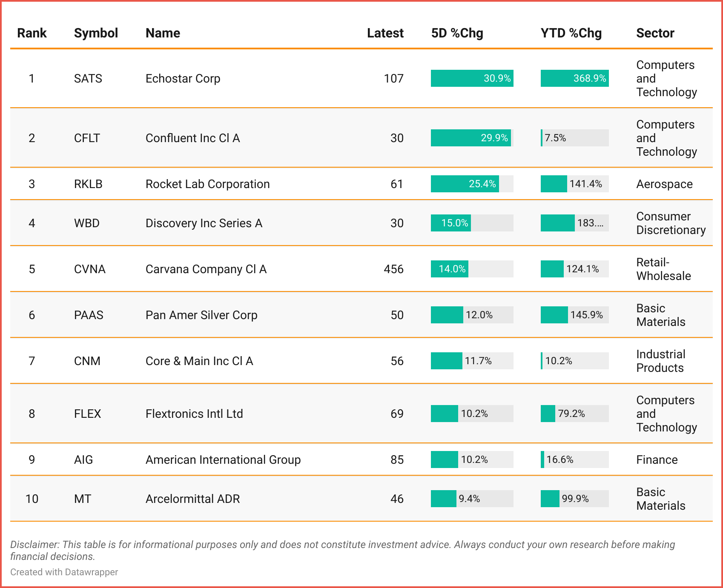The image size is (723, 588).
Task: Select the Latest column header
Action: coord(385,33)
